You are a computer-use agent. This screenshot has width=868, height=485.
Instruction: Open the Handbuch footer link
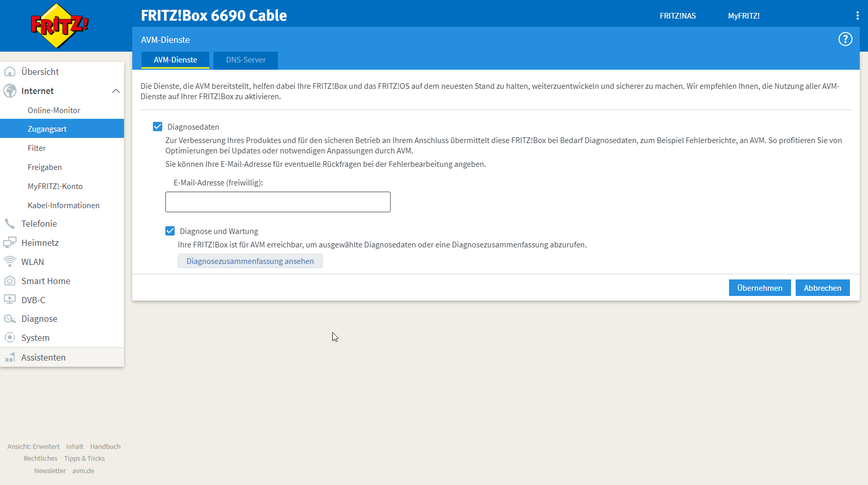[105, 446]
